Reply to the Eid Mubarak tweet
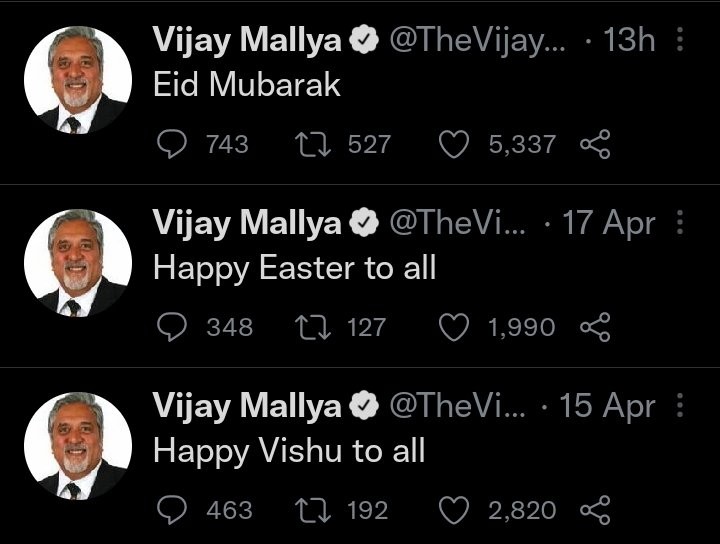This screenshot has height=544, width=720. click(x=173, y=144)
